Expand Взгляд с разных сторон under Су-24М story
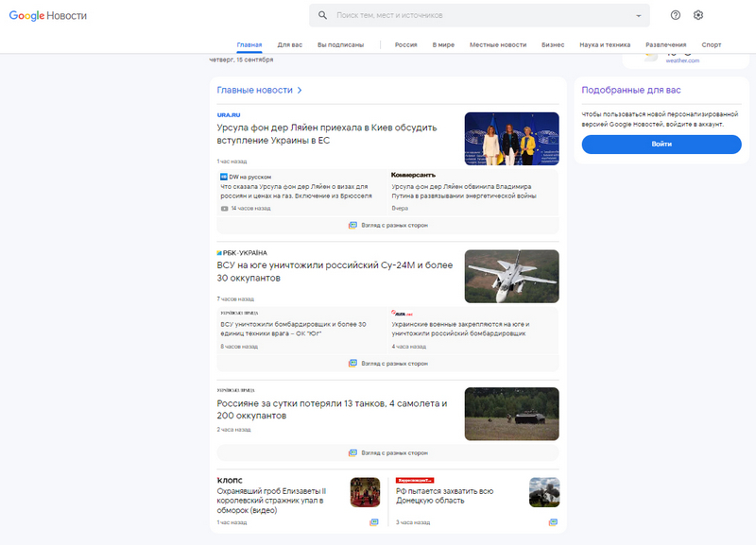The height and width of the screenshot is (545, 756). pyautogui.click(x=387, y=363)
